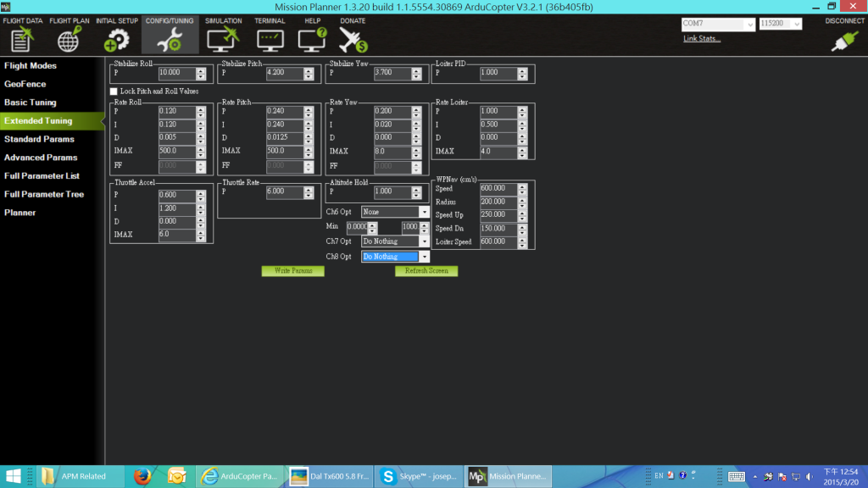Click the WPNav Speed Up value field
Viewport: 868px width, 488px height.
498,214
